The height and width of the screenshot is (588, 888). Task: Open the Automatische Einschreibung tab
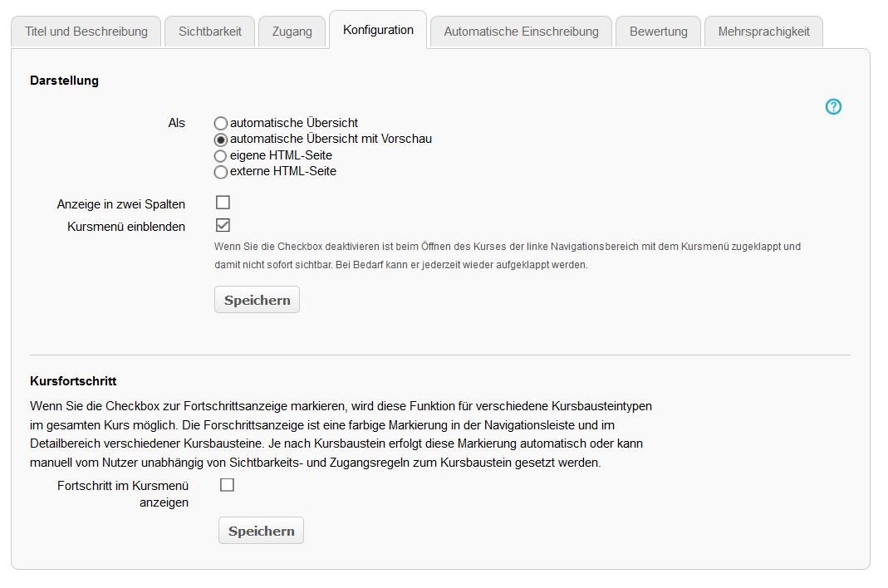[x=521, y=31]
